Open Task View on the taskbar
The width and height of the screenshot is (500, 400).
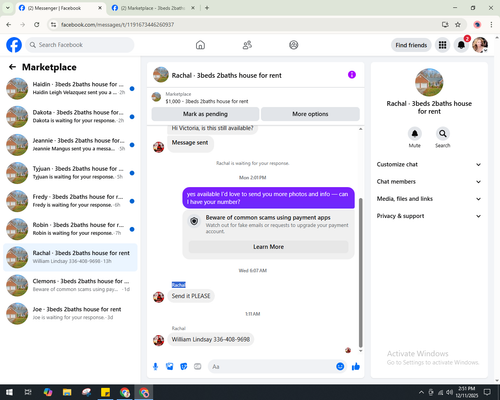(28, 392)
